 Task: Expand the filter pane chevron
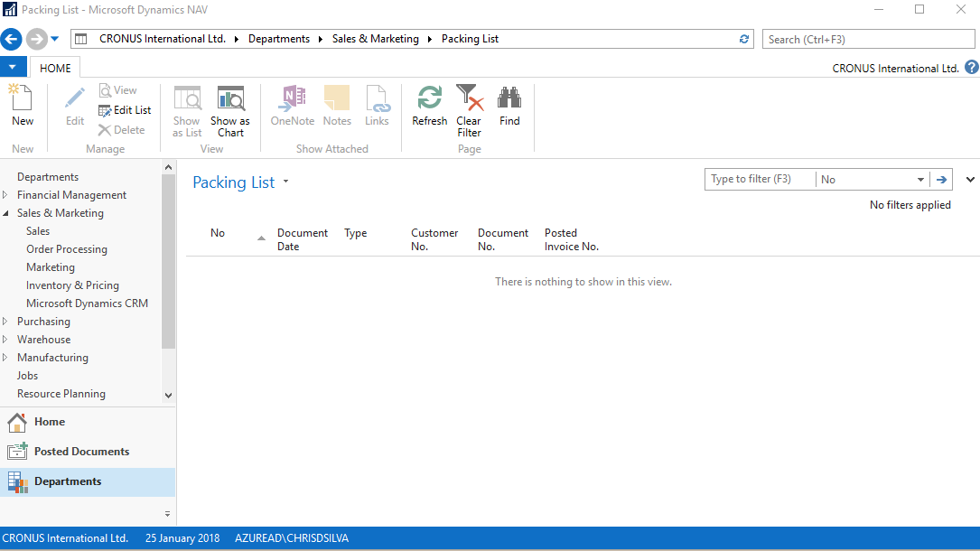tap(970, 179)
